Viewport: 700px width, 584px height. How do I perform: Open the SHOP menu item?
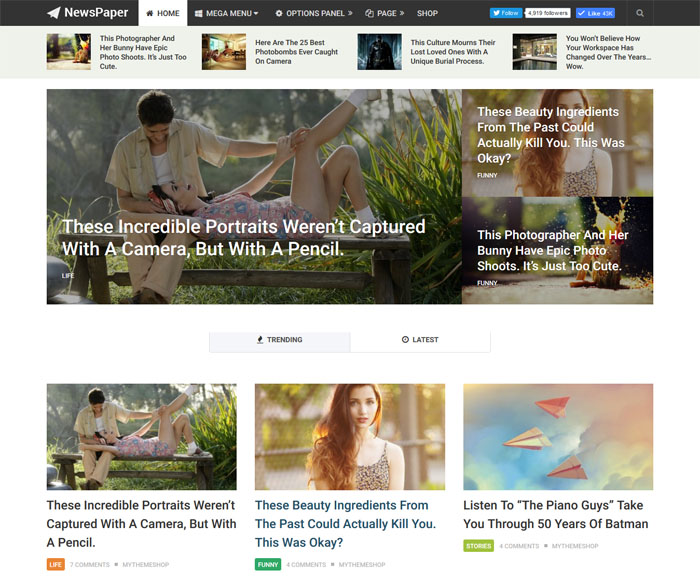pyautogui.click(x=427, y=13)
